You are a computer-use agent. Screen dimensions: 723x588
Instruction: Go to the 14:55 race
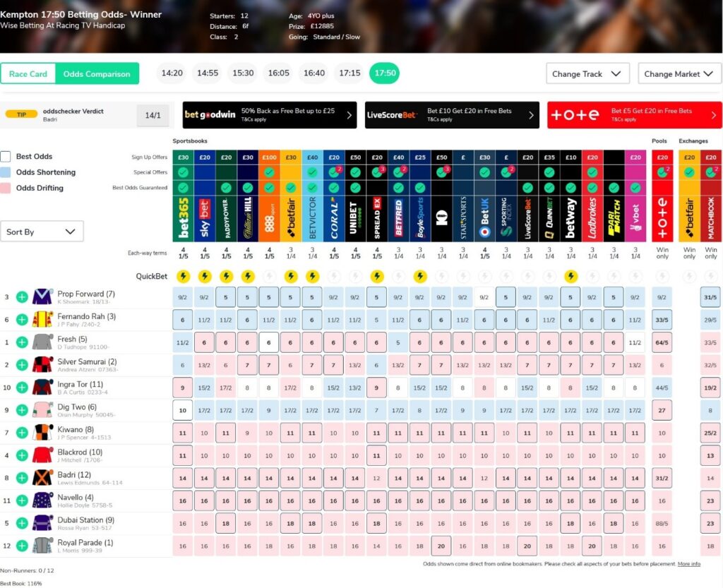click(x=208, y=73)
